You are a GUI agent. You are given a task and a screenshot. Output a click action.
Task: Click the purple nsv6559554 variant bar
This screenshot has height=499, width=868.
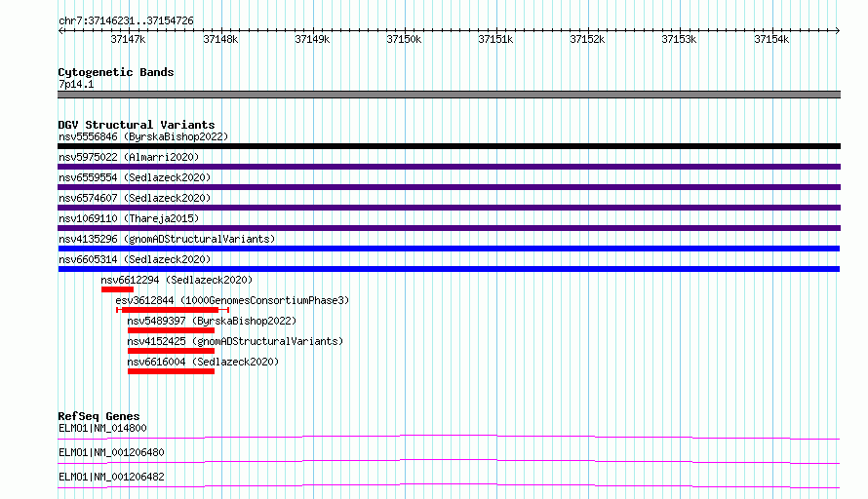coord(449,187)
